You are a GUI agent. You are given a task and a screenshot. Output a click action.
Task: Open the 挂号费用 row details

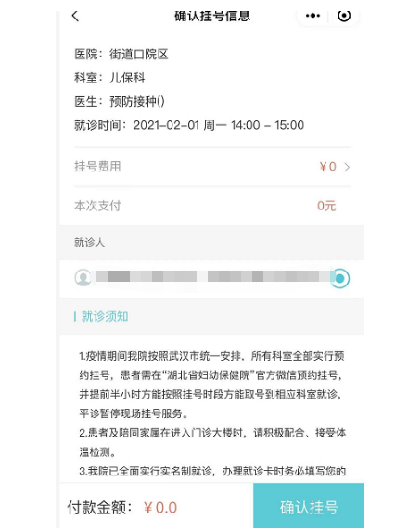tap(212, 167)
